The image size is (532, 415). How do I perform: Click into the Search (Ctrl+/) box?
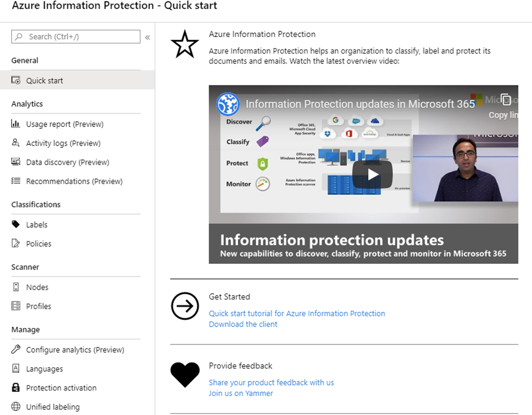click(x=76, y=37)
